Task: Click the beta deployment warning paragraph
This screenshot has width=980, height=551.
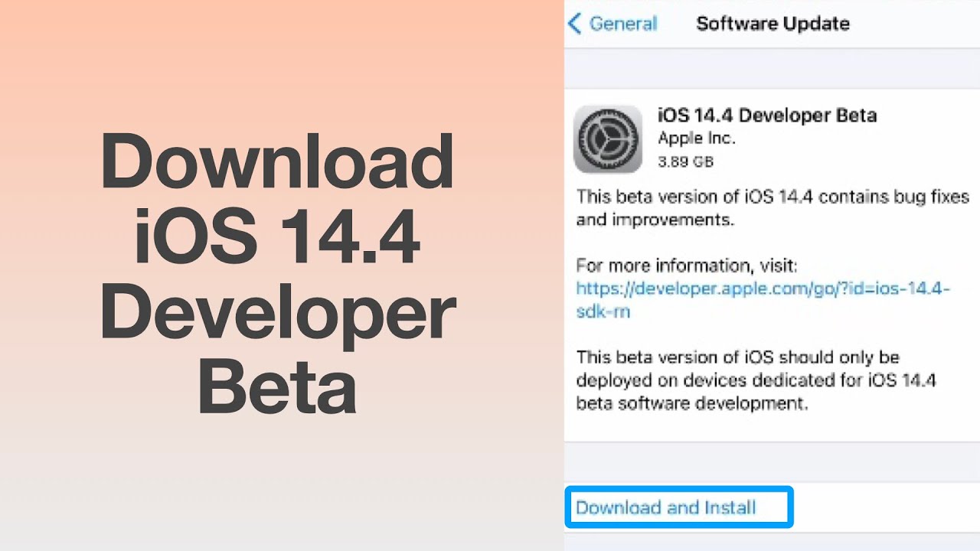Action: pos(756,380)
